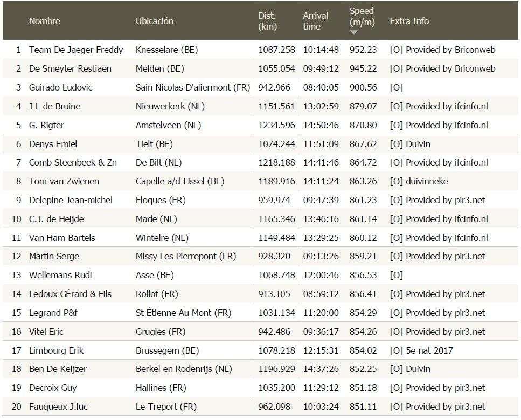The image size is (521, 420).
Task: Click duivinneke info for Tom van Zwienen
Action: [426, 181]
